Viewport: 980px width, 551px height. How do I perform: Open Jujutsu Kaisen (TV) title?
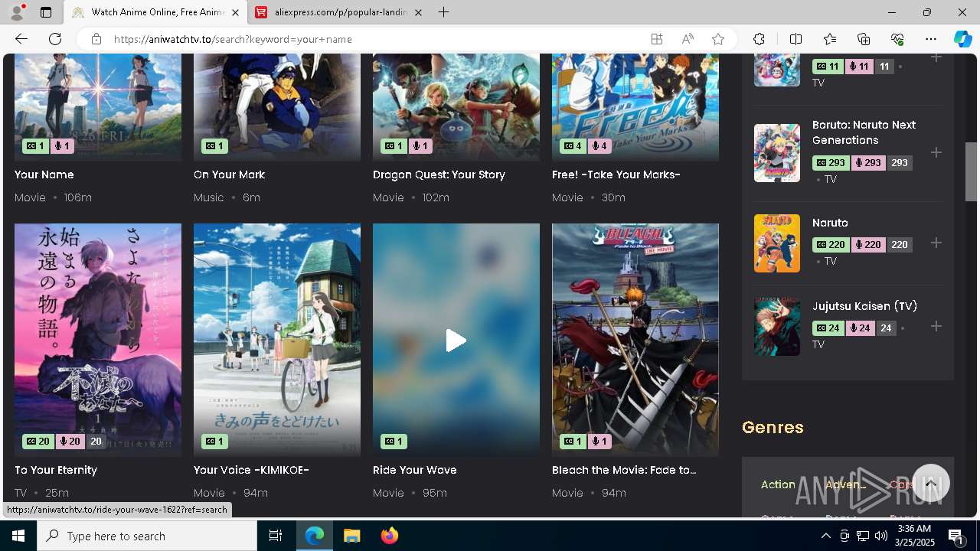click(x=864, y=306)
